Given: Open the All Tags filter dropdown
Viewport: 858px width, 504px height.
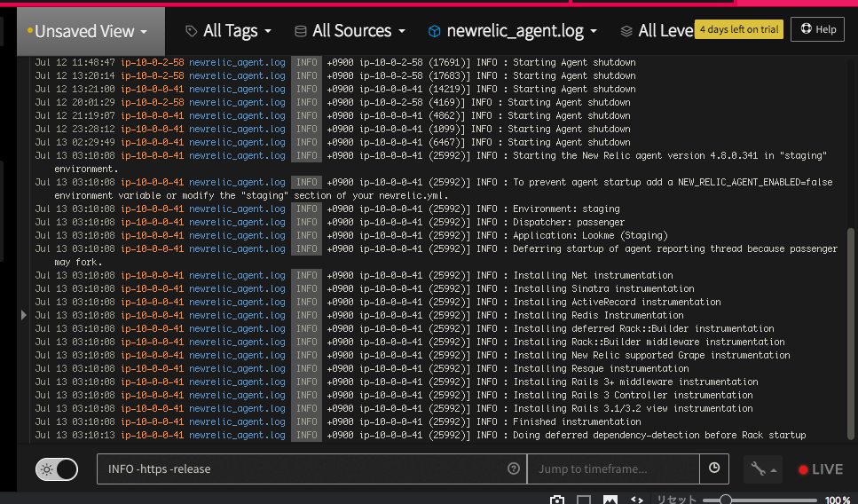Looking at the screenshot, I should pos(229,31).
